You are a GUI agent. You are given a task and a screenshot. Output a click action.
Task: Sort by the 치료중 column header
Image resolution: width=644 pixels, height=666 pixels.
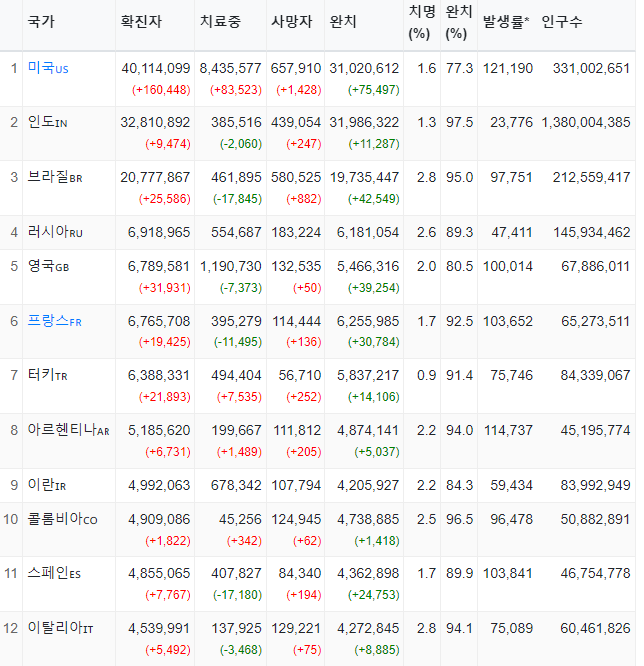click(220, 21)
